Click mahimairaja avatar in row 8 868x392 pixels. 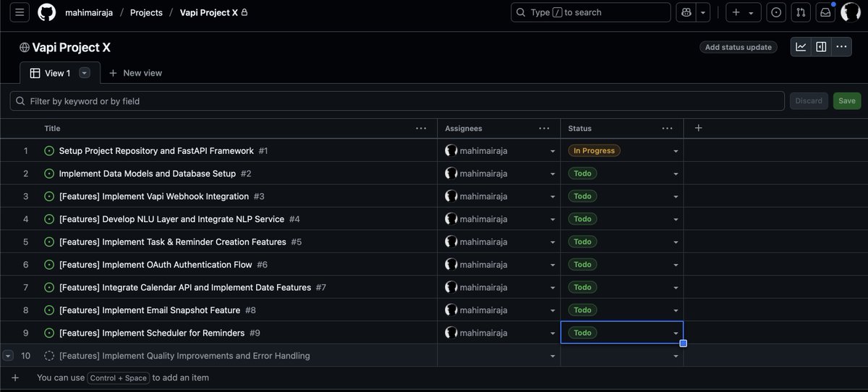[x=451, y=310]
